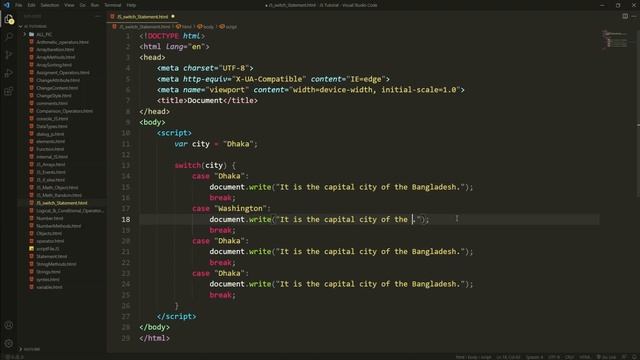The image size is (640, 360).
Task: Open the File menu
Action: point(19,5)
